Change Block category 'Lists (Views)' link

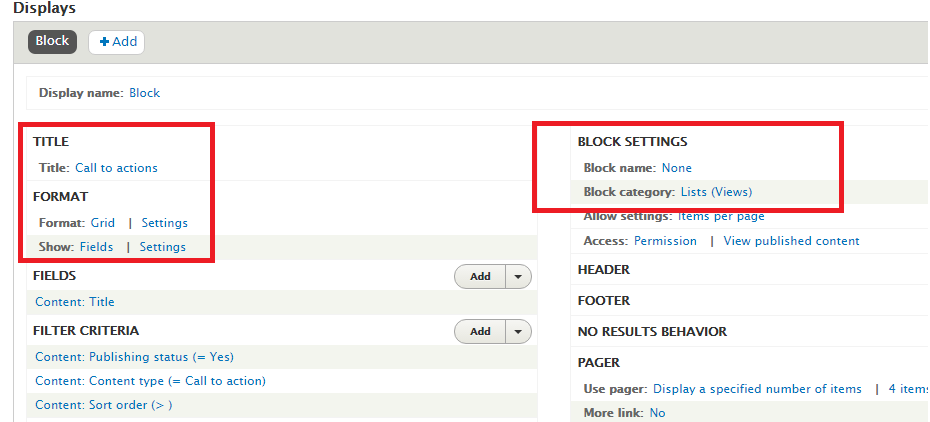716,192
